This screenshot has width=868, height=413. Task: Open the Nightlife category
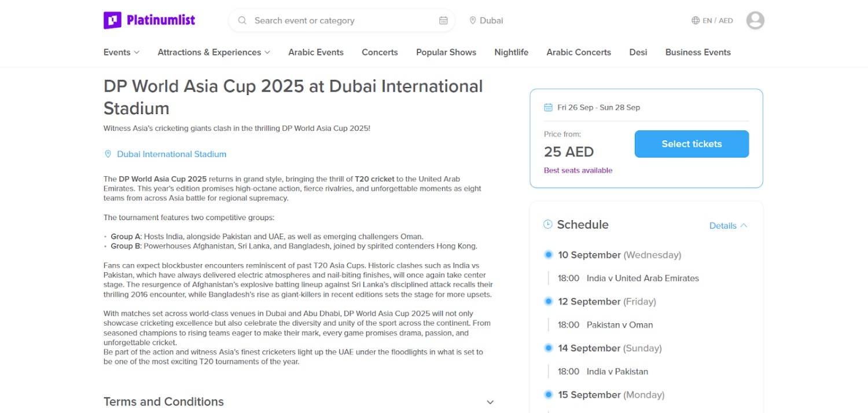click(511, 52)
